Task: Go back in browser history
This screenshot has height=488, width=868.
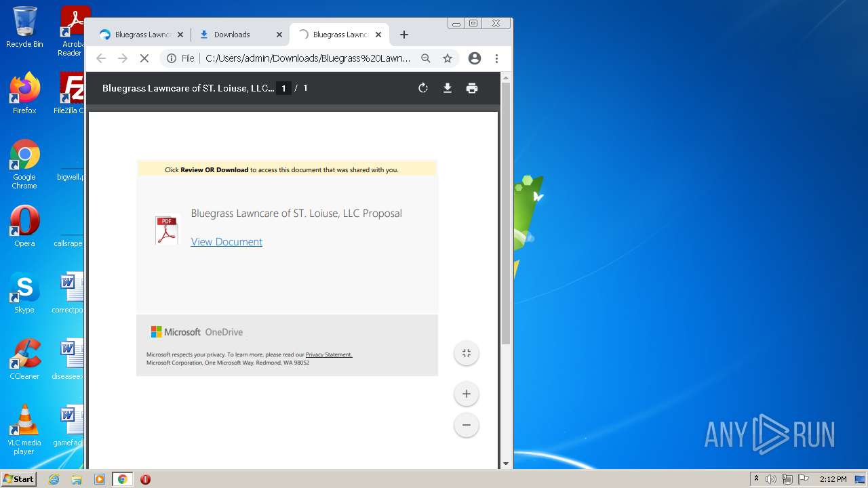Action: [x=101, y=58]
